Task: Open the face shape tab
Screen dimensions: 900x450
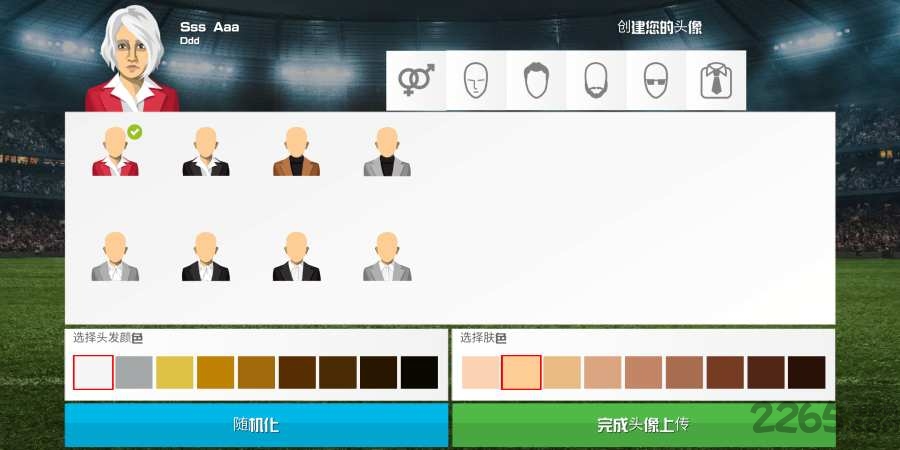Action: [x=476, y=80]
